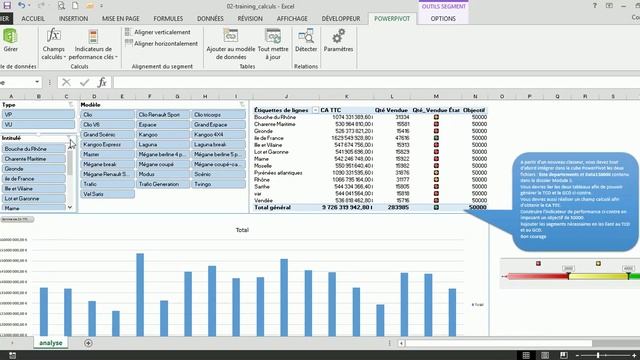Click the horizontal scrollbar
640x360 pixels.
tap(498, 343)
